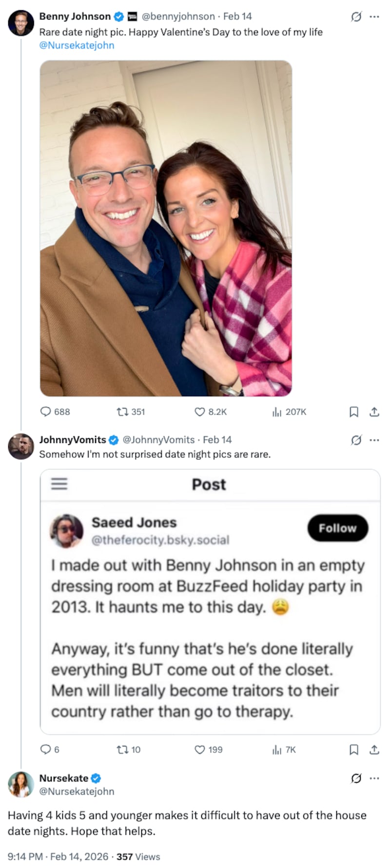The width and height of the screenshot is (390, 868).
Task: Click the crossed-out speech bubble icon on JohnnyVomits' post
Action: click(355, 439)
